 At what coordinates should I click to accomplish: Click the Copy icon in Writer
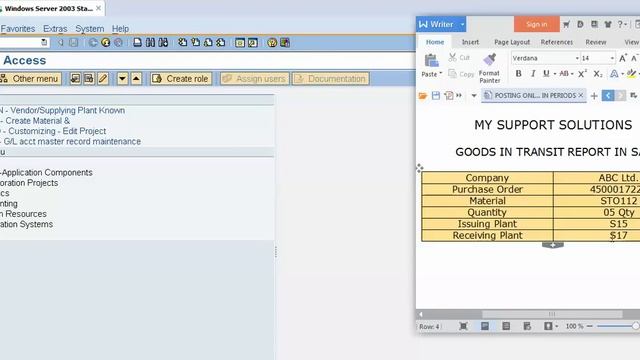(x=452, y=73)
